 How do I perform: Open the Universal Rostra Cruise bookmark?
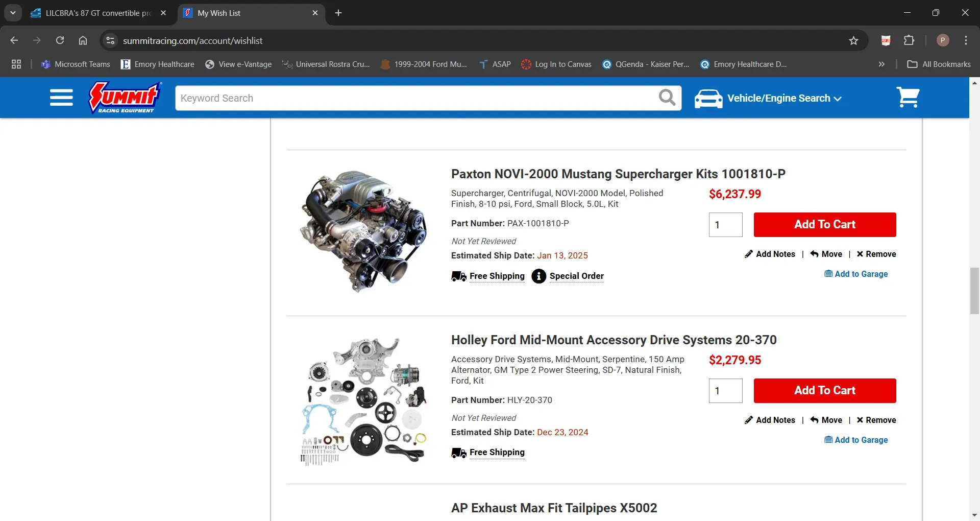tap(327, 64)
